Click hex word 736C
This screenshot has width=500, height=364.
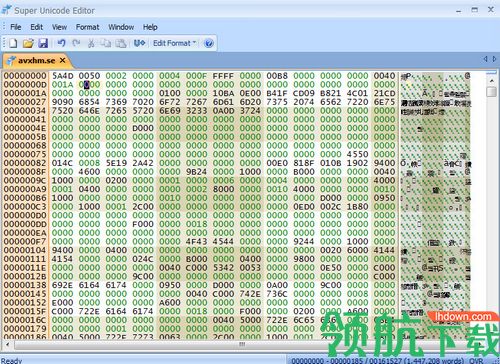[x=277, y=293]
